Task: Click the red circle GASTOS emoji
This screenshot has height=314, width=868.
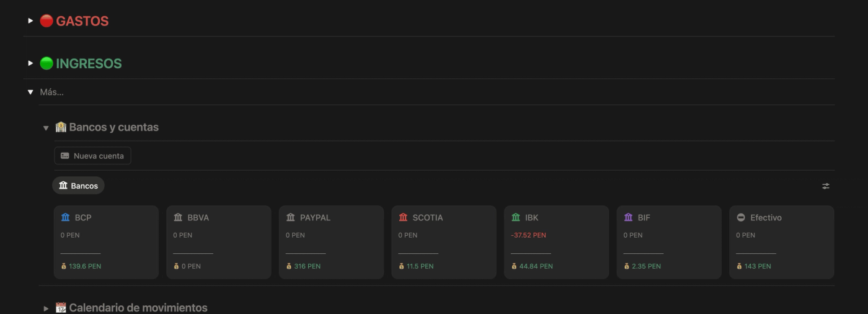Action: point(46,21)
